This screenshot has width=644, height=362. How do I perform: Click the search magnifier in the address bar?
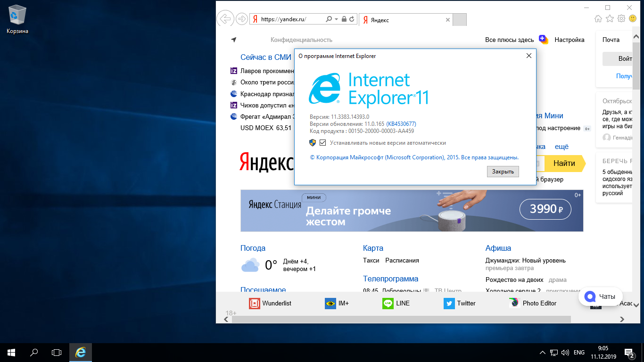[329, 19]
